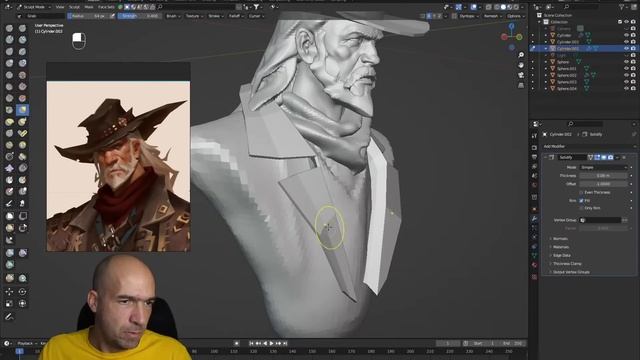Open the Render properties tab icon
Viewport: 640px width, 360px height.
click(x=534, y=147)
